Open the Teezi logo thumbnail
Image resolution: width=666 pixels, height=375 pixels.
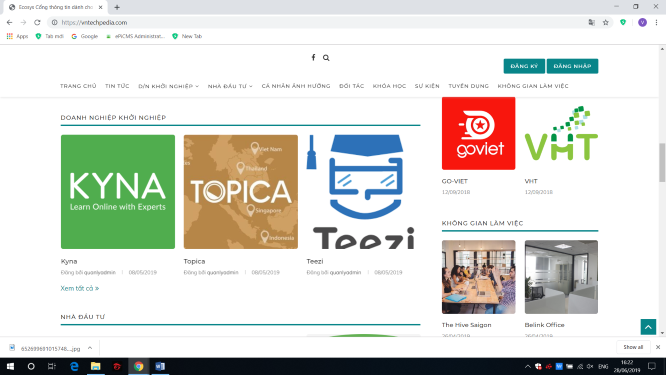363,192
